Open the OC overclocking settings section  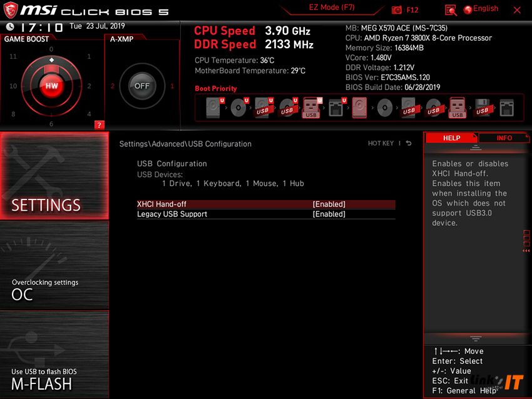pyautogui.click(x=54, y=265)
